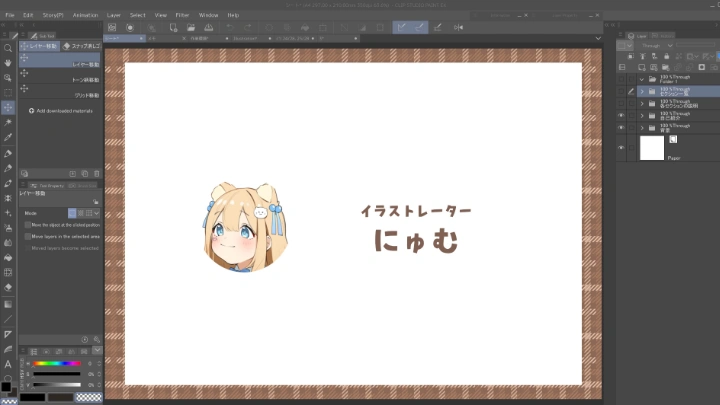This screenshot has height=405, width=720.
Task: Delete sub tool using the trash icon
Action: click(x=96, y=174)
